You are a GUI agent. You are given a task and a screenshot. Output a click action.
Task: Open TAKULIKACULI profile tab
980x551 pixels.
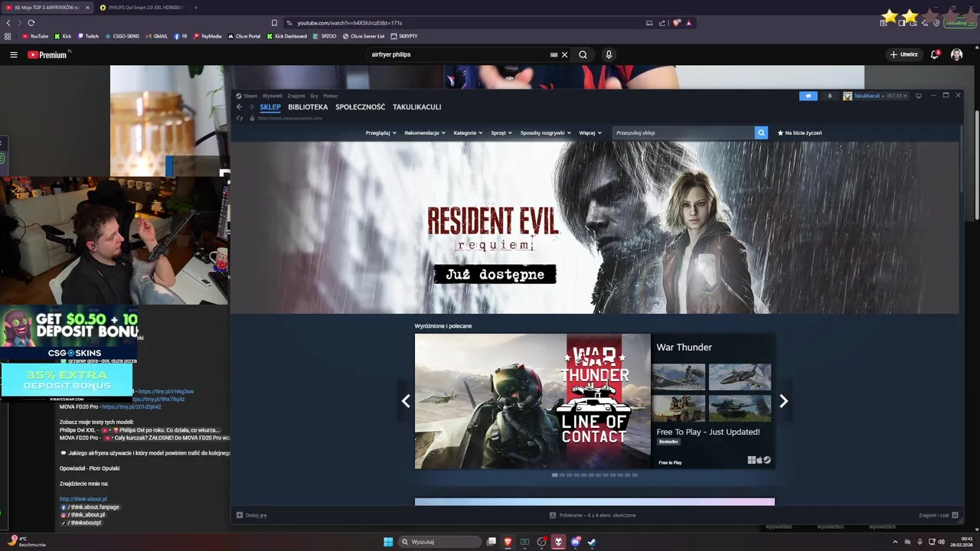point(416,107)
